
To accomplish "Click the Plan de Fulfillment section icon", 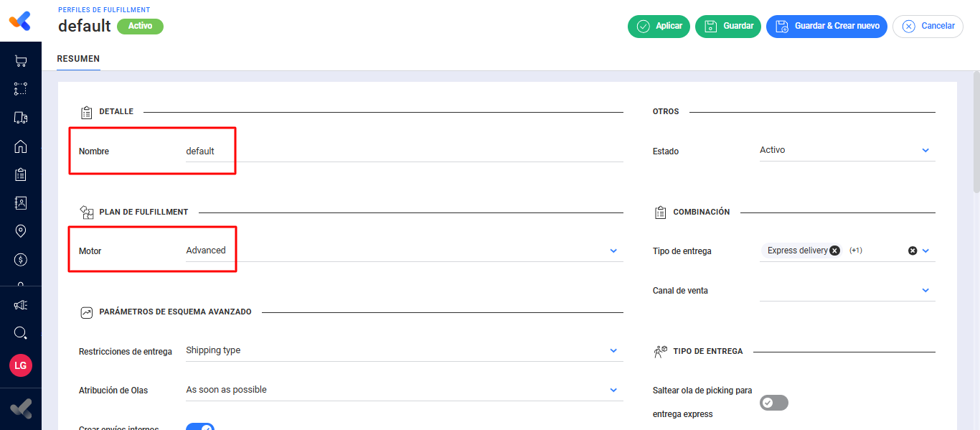I will pyautogui.click(x=87, y=212).
